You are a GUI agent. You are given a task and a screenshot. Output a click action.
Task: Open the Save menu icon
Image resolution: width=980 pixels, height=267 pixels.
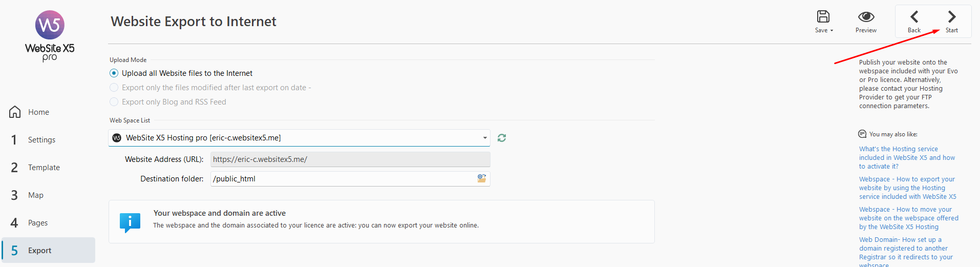[x=823, y=16]
